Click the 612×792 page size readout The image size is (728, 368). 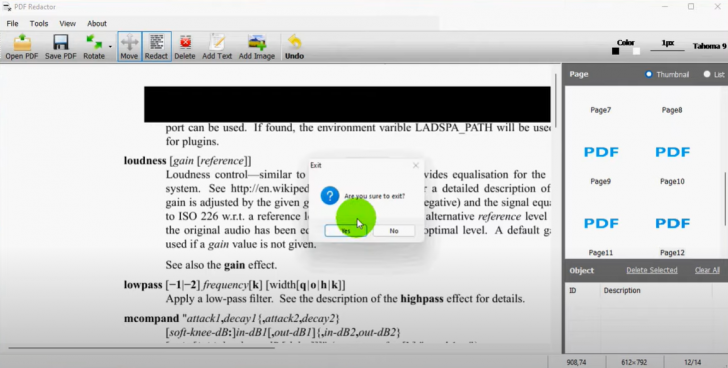pyautogui.click(x=634, y=362)
